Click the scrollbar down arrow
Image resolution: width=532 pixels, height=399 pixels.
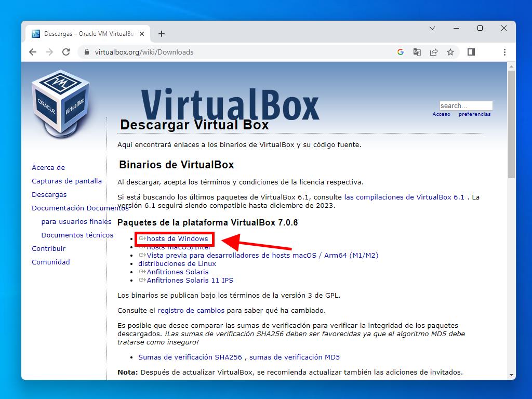pyautogui.click(x=511, y=375)
